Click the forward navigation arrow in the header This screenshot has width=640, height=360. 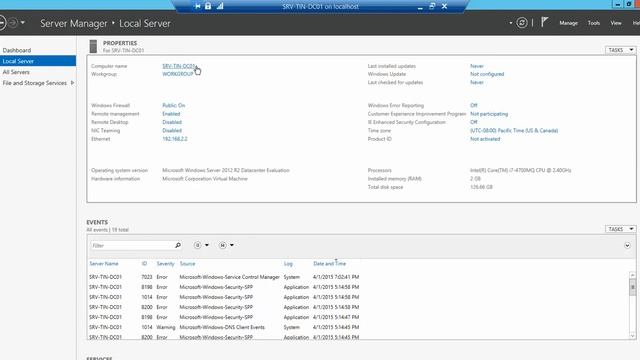13,23
